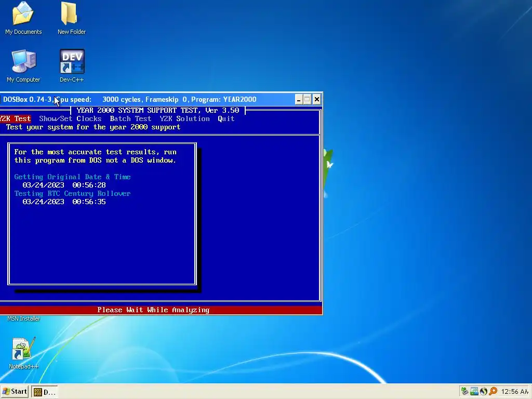The width and height of the screenshot is (532, 399).
Task: Choose the Quit menu item
Action: coord(226,118)
